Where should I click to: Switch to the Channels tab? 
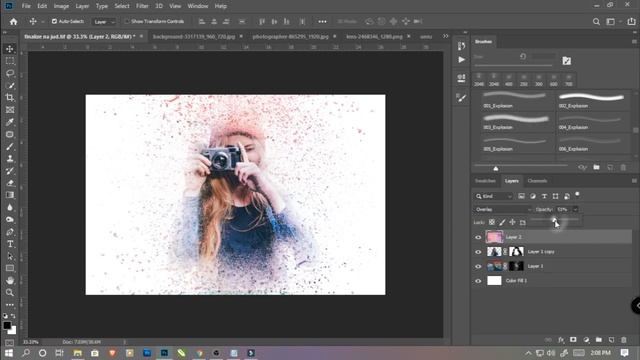tap(537, 181)
